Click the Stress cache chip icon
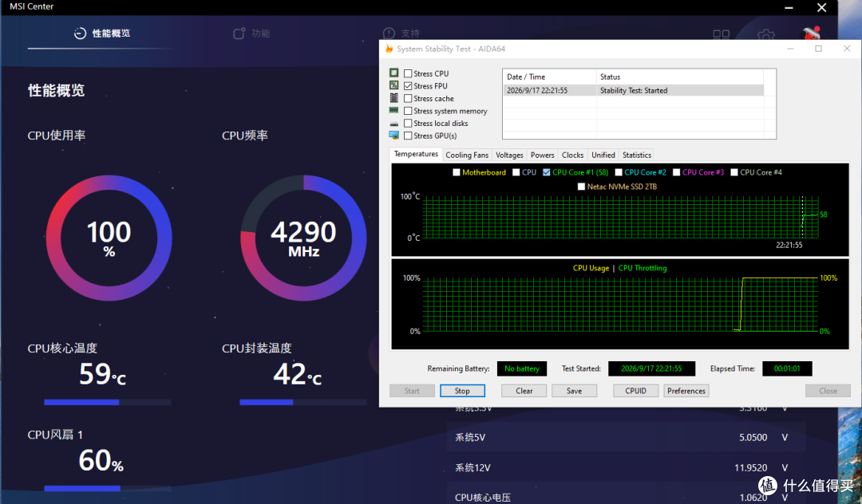 [x=393, y=98]
